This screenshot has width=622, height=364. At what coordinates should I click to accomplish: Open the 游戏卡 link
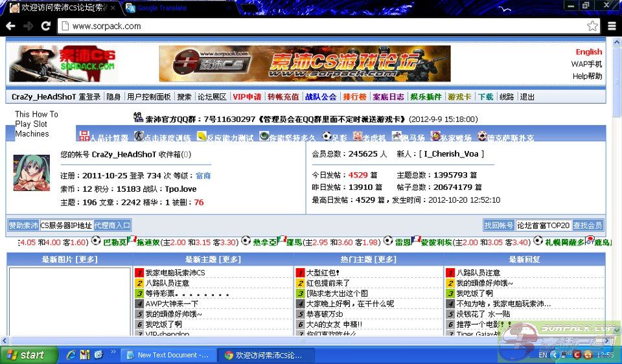(459, 97)
